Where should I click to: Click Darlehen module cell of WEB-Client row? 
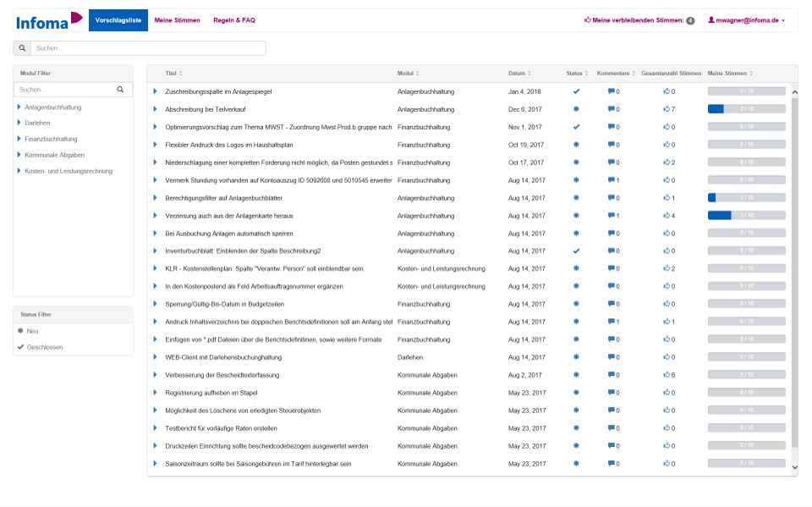click(x=409, y=357)
